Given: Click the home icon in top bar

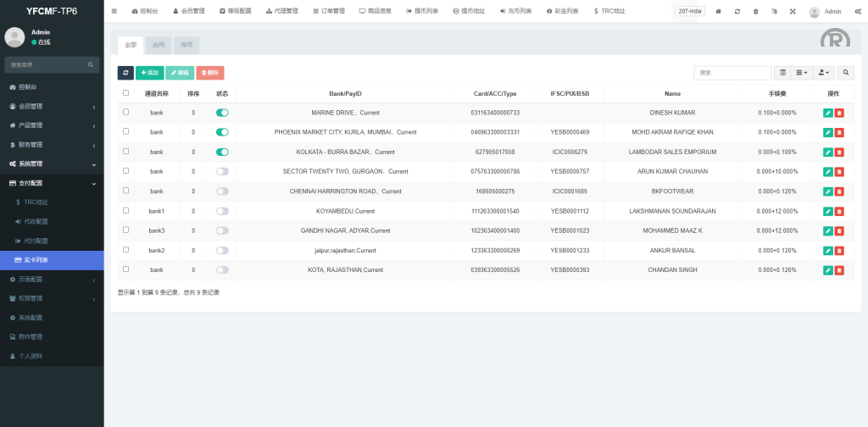Looking at the screenshot, I should [x=718, y=12].
